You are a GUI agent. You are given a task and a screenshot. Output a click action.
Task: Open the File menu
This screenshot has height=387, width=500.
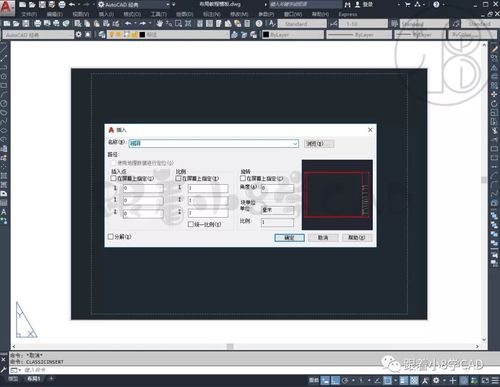pos(29,14)
